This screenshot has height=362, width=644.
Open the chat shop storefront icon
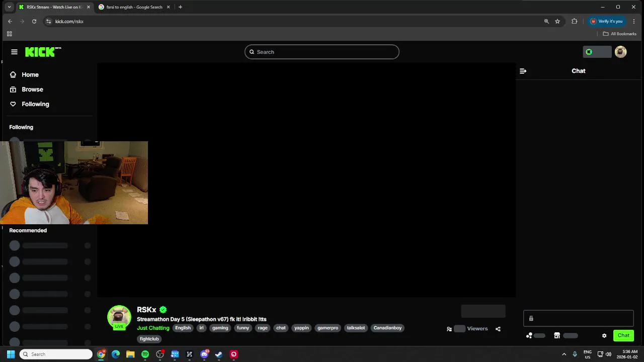point(557,336)
